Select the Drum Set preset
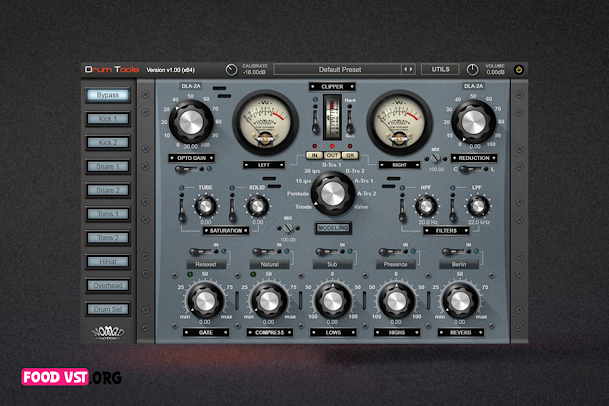609x406 pixels. click(x=108, y=309)
